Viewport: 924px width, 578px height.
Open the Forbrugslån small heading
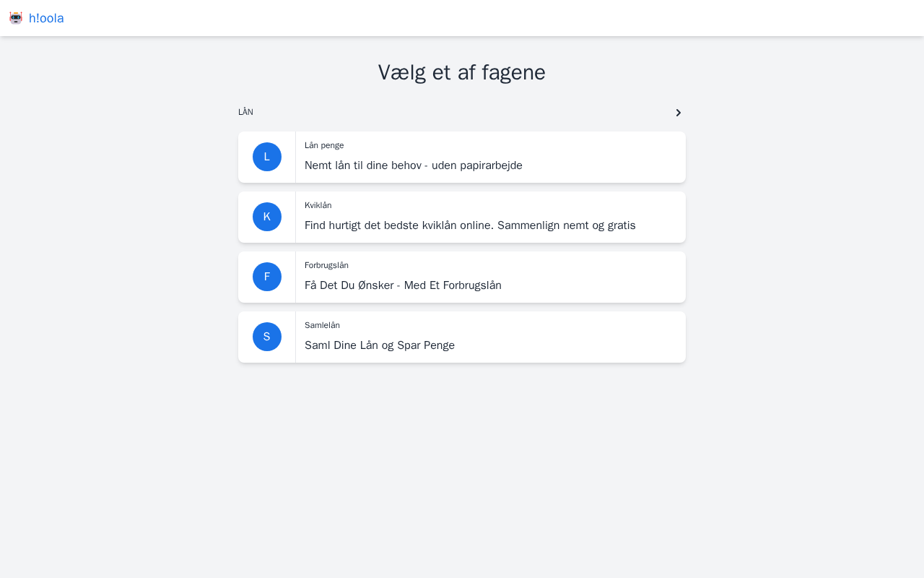point(326,265)
